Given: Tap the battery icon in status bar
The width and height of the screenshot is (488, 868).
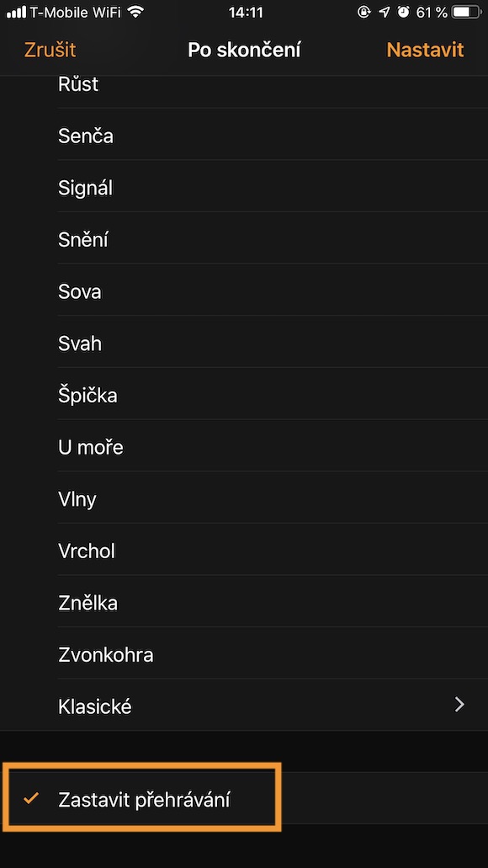Looking at the screenshot, I should point(467,12).
